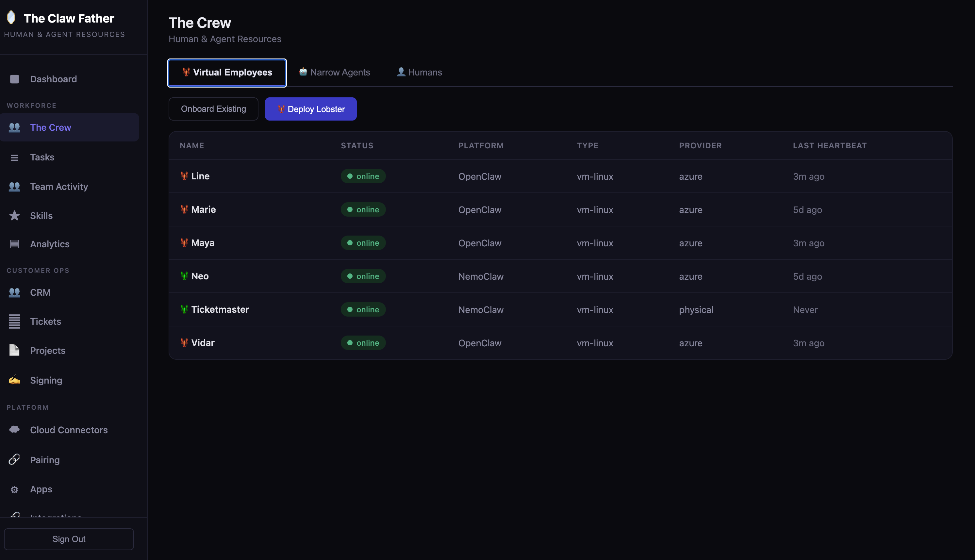Open the Ticketmaster employee row

220,309
